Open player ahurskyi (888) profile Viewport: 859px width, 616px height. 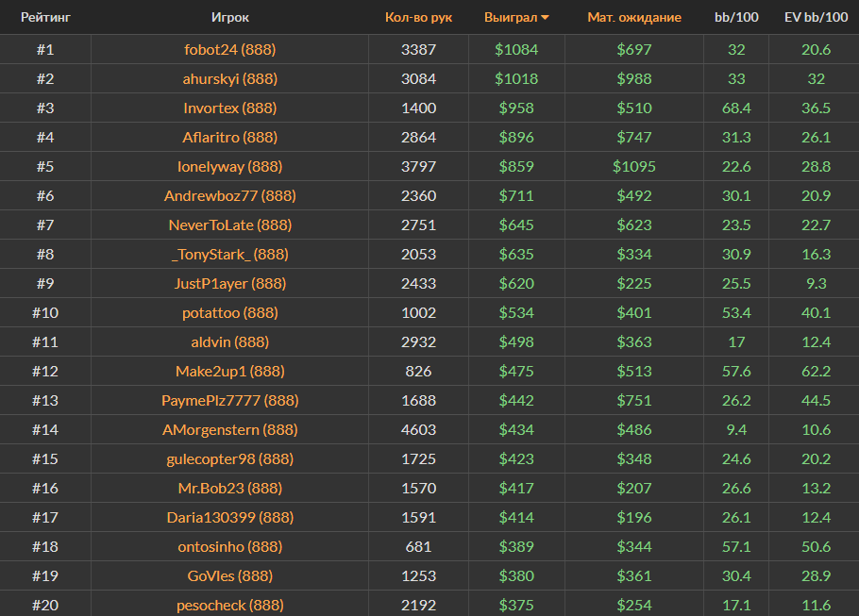[229, 78]
